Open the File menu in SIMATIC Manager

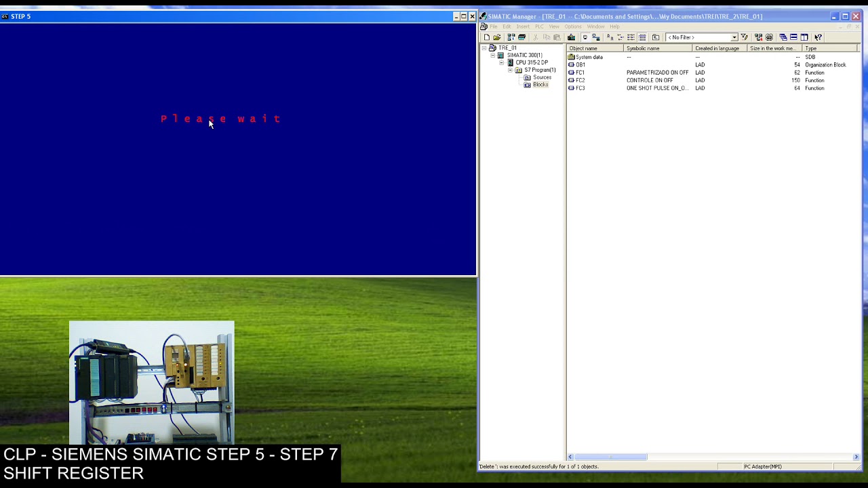(x=494, y=26)
